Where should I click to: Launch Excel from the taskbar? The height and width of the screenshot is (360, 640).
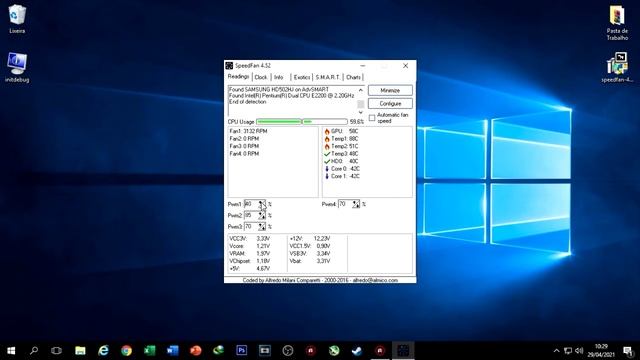point(149,351)
